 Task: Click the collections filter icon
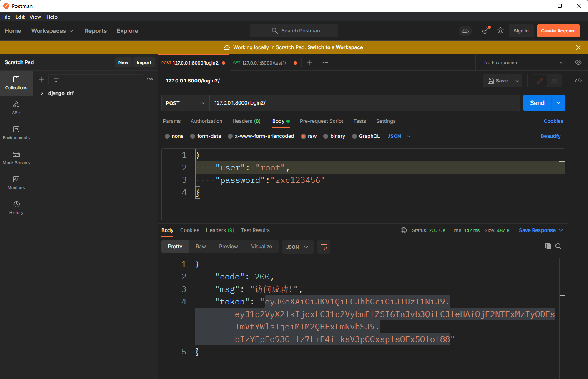[x=56, y=79]
